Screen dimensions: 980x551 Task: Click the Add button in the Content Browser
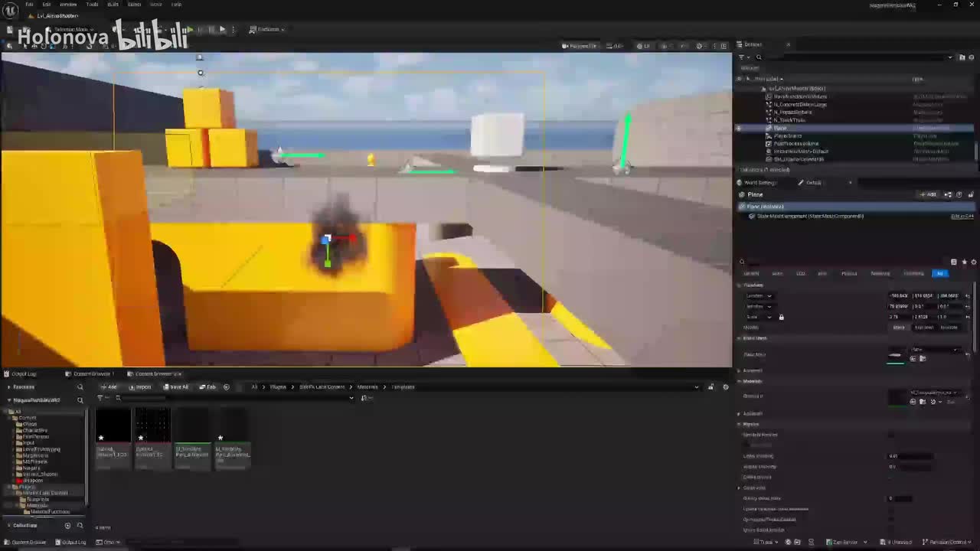pos(108,386)
